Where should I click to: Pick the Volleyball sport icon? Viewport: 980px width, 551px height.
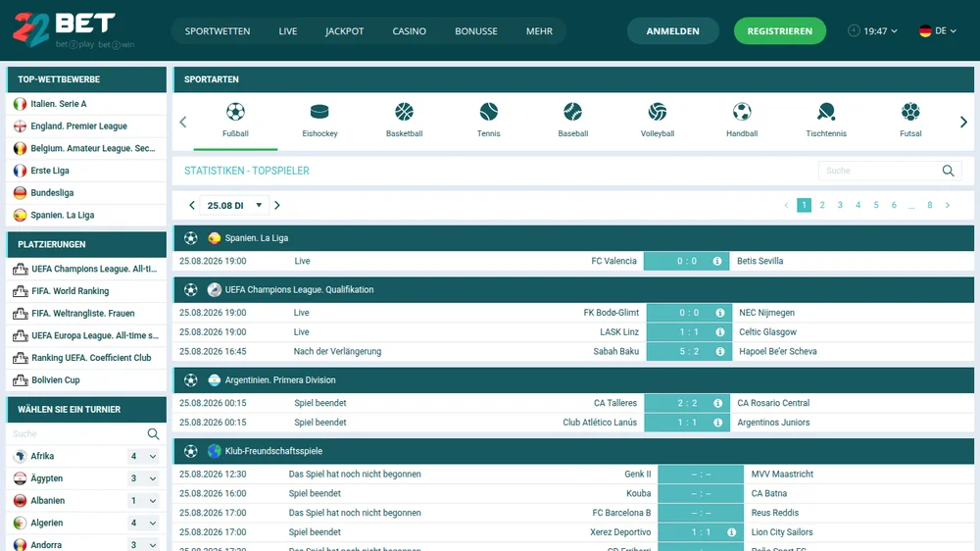pos(658,112)
